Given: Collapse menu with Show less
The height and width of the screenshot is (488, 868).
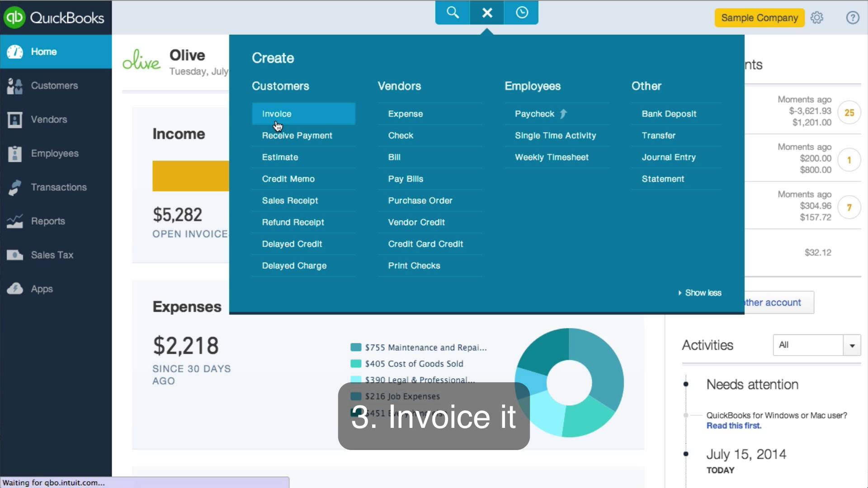Looking at the screenshot, I should [700, 293].
